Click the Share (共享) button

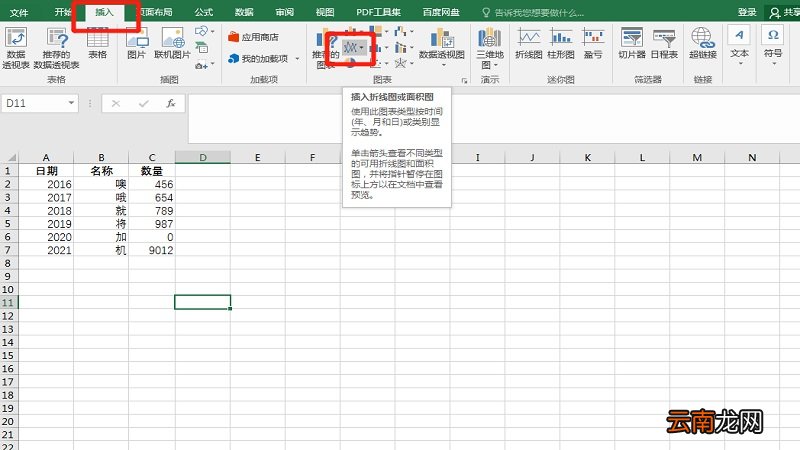click(x=785, y=12)
